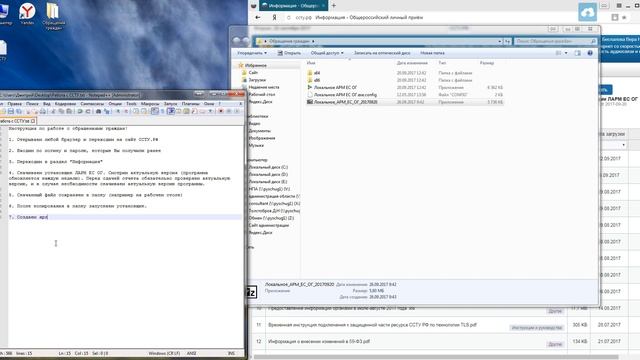Close the Информация browser tab
The width and height of the screenshot is (640, 360).
pos(324,6)
